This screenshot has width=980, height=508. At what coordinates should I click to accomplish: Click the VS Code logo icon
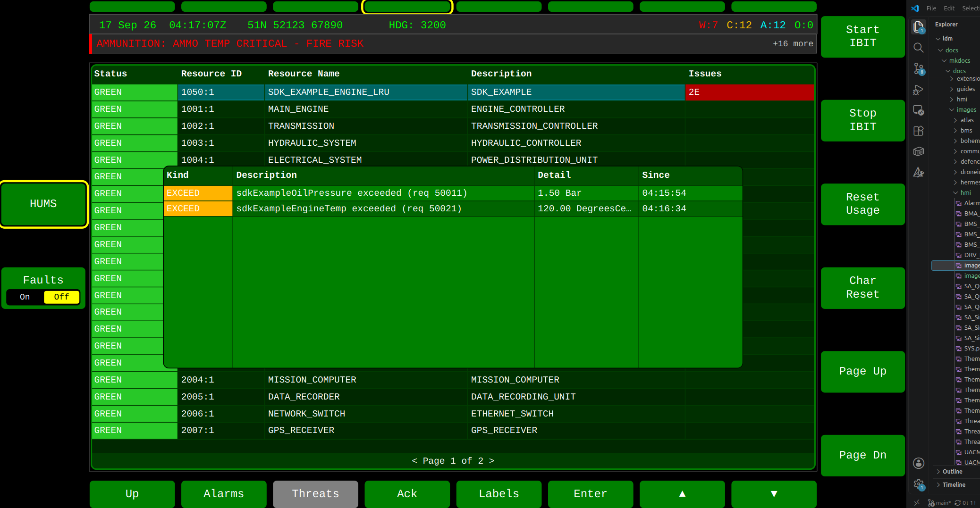(915, 8)
